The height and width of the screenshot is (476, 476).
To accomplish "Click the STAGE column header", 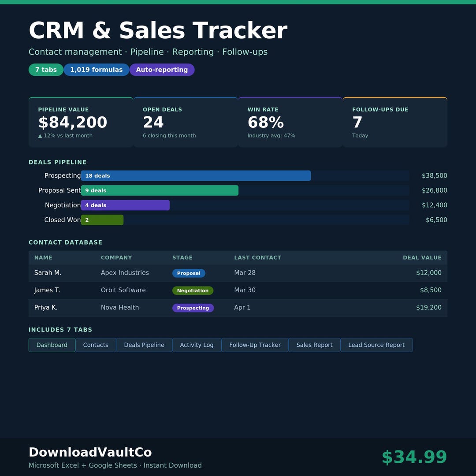I will (x=182, y=257).
